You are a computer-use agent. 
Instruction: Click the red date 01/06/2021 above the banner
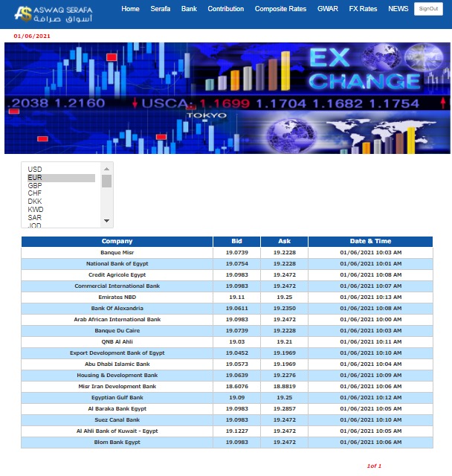tap(32, 36)
